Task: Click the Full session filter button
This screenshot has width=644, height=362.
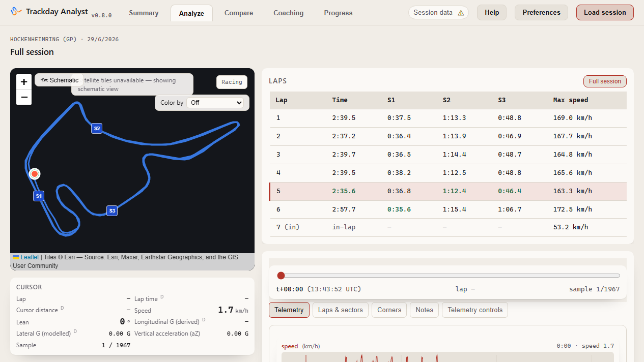Action: pyautogui.click(x=605, y=81)
